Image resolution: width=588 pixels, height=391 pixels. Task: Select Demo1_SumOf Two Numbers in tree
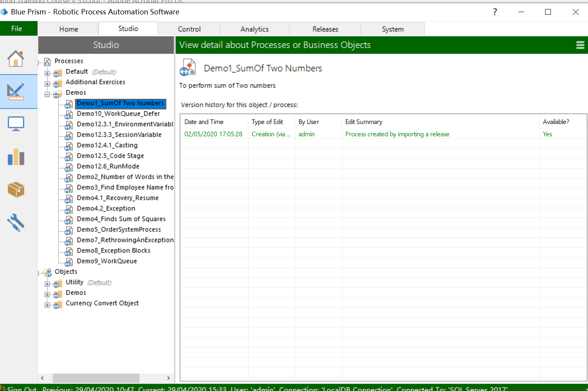[x=120, y=103]
